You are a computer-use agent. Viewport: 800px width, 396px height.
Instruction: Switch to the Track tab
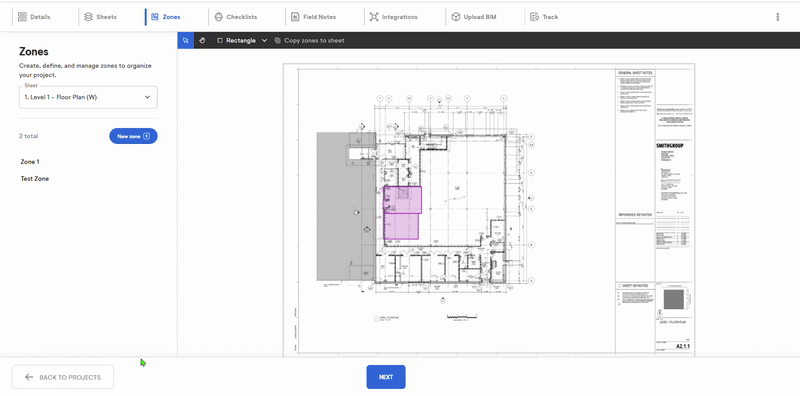tap(544, 17)
